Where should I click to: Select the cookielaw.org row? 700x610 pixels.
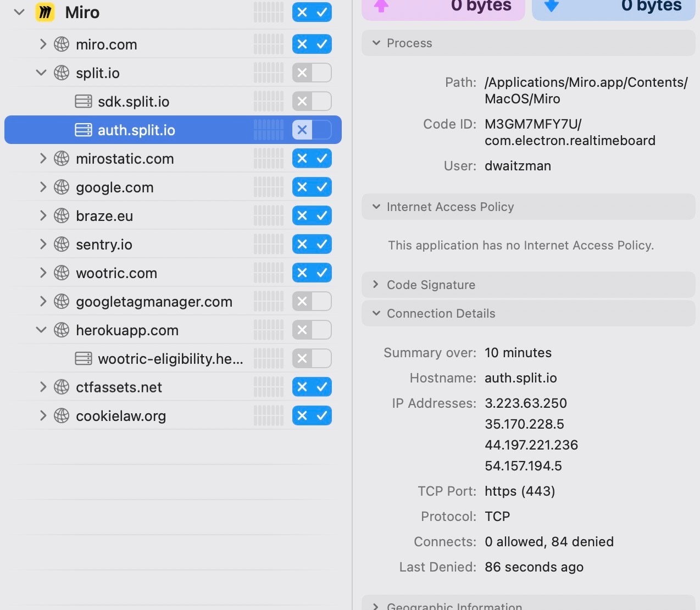tap(173, 415)
